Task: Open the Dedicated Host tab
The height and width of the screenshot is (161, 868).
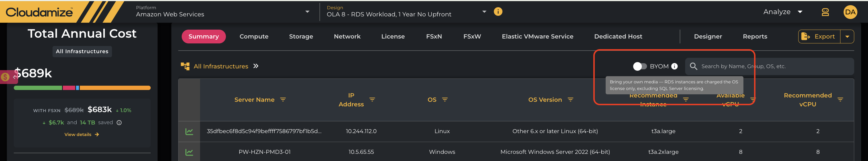Action: click(618, 37)
